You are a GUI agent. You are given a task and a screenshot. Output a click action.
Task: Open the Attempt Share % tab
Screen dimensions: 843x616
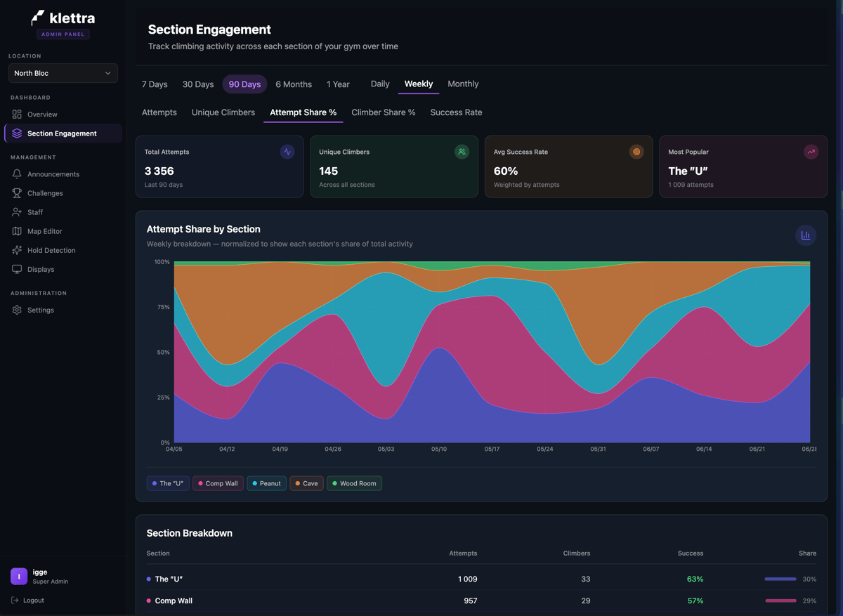303,112
